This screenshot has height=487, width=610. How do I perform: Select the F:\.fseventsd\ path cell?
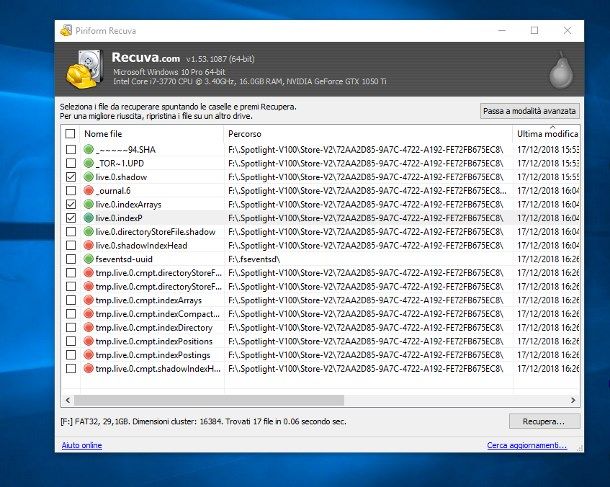pos(254,259)
